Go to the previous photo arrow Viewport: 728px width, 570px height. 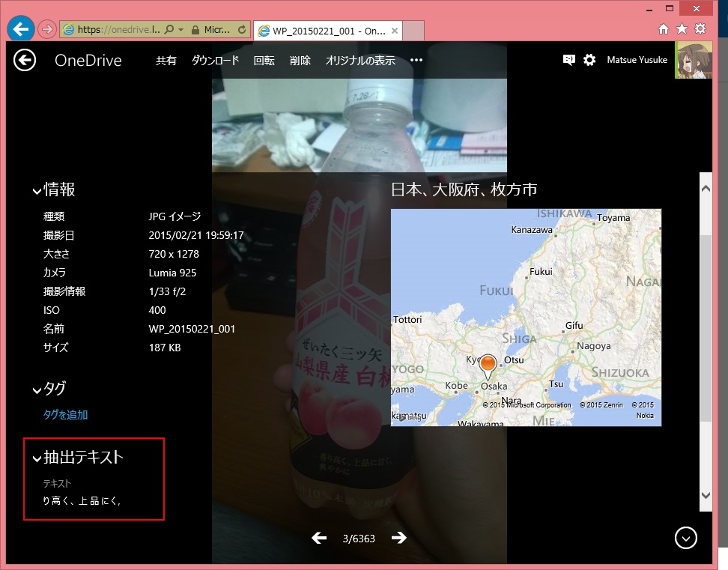(319, 538)
